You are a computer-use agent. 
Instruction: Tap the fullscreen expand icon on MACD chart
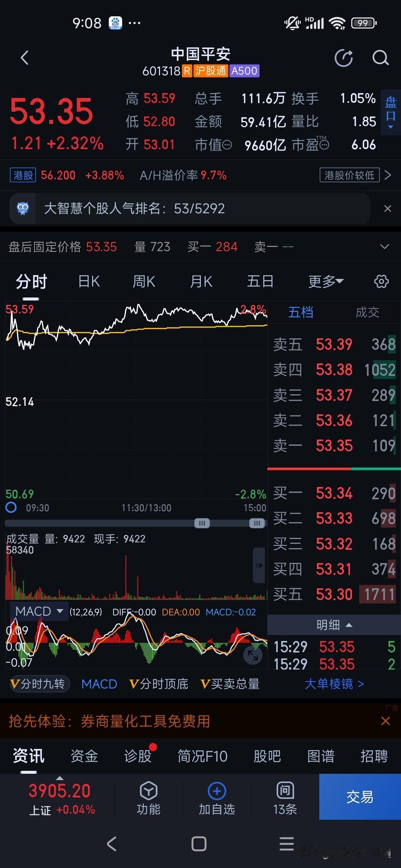tap(253, 655)
